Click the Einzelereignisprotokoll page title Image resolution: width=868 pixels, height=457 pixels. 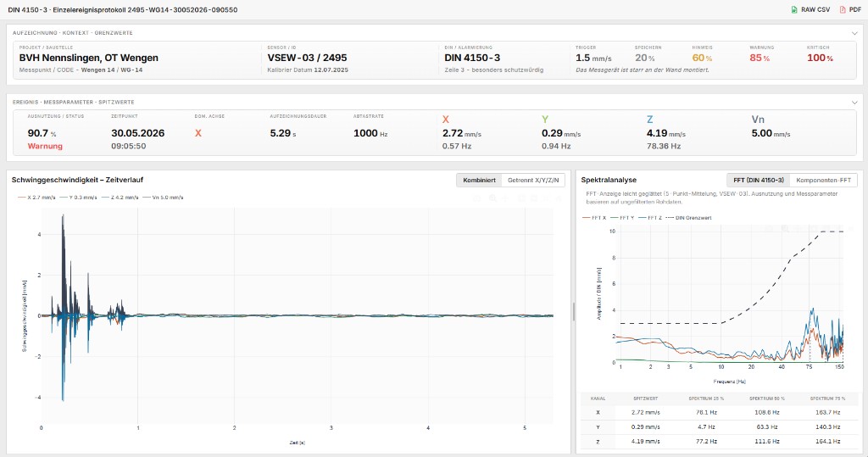(122, 10)
